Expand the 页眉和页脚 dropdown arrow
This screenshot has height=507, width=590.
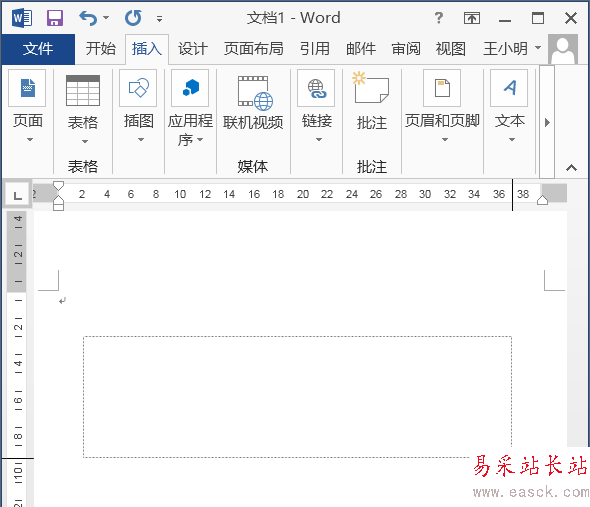[x=445, y=140]
